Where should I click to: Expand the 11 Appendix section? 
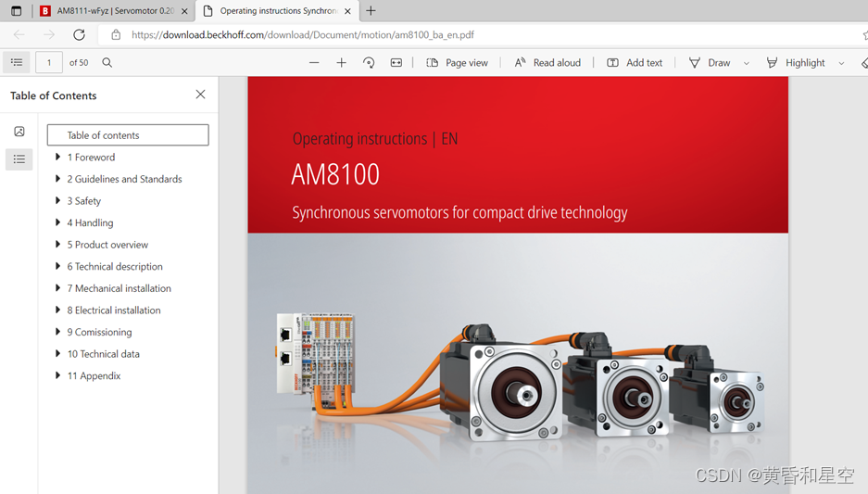point(57,375)
